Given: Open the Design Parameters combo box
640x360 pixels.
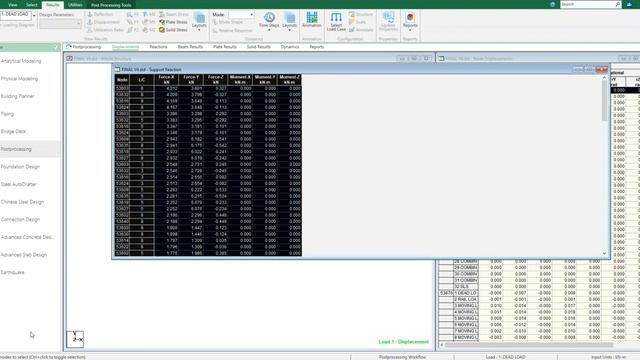Looking at the screenshot, I should click(x=60, y=23).
